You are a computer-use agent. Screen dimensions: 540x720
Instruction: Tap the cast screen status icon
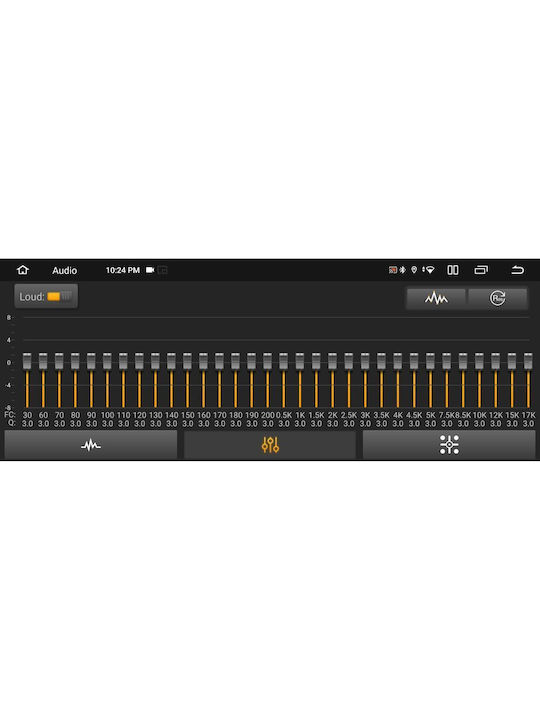tap(393, 270)
